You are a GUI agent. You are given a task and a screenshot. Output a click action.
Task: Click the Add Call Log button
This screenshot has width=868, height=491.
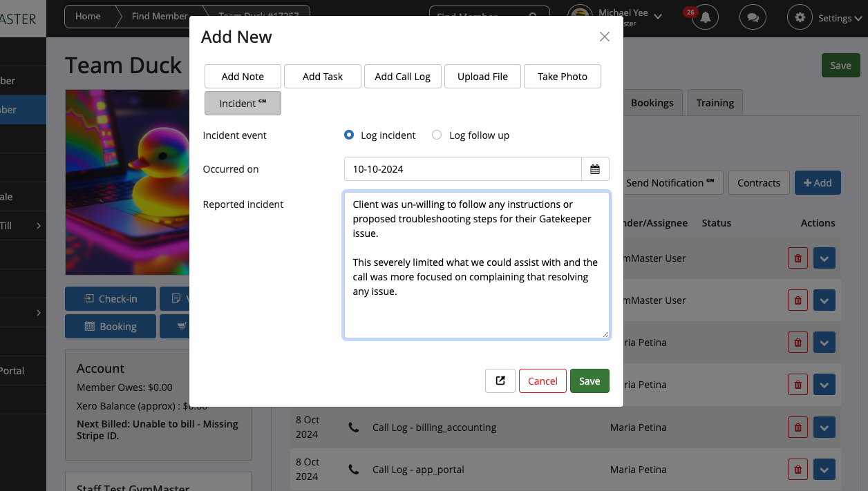(402, 77)
